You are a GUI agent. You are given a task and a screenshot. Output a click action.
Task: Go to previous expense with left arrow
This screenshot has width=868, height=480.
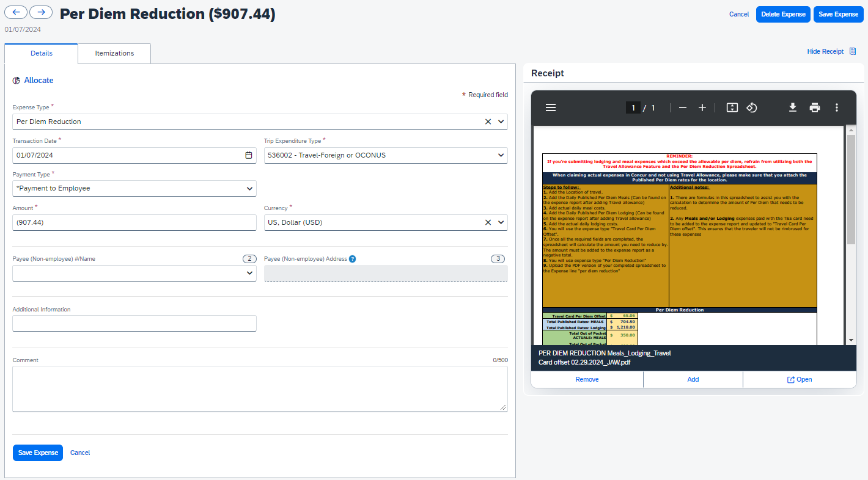[16, 12]
